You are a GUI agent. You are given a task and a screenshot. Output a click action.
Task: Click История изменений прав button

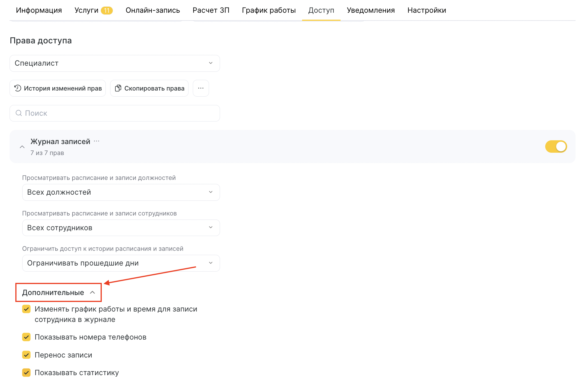[x=58, y=88]
